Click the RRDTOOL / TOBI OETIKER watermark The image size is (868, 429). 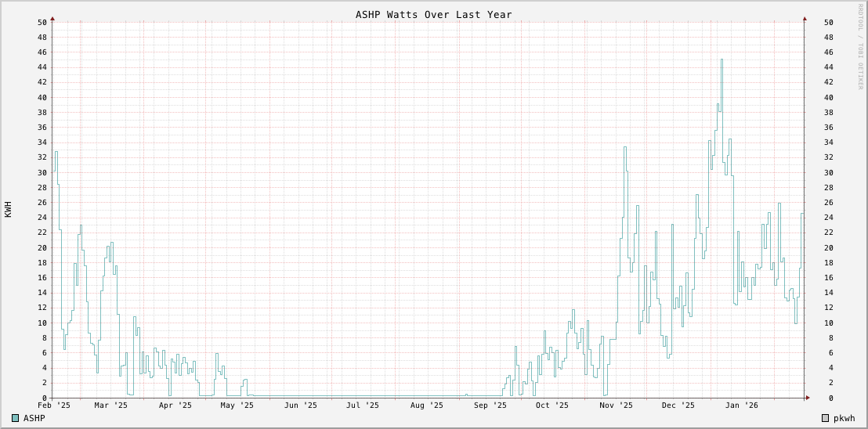pyautogui.click(x=859, y=47)
